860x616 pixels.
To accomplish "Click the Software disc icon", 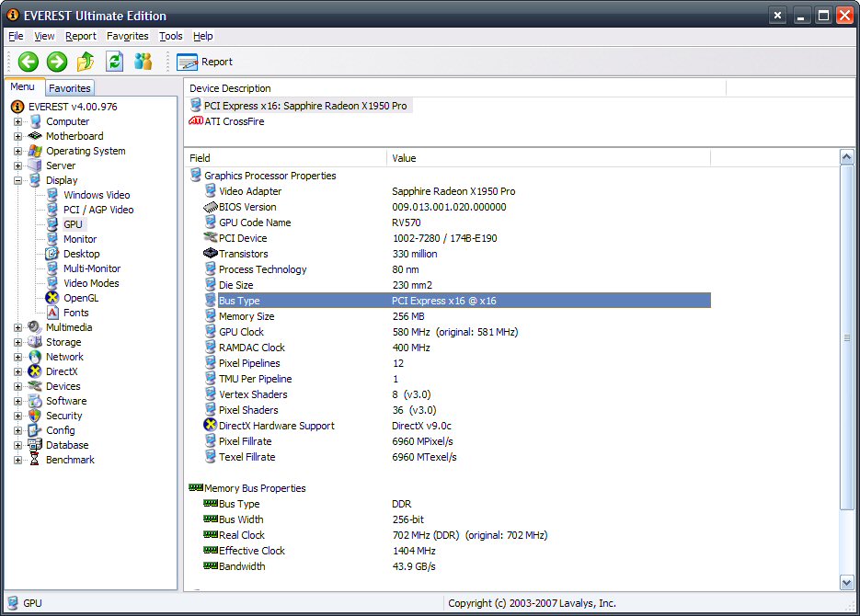I will [35, 401].
